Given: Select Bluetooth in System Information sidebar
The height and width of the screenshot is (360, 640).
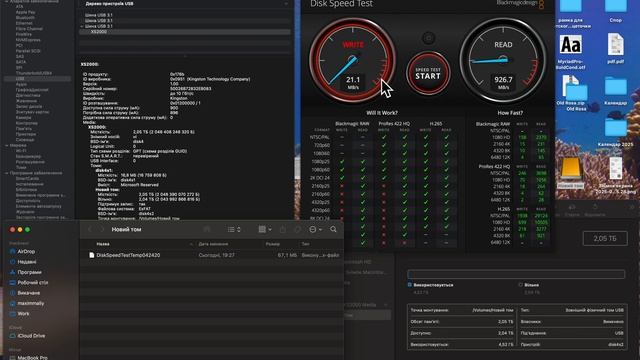Looking at the screenshot, I should click(25, 18).
